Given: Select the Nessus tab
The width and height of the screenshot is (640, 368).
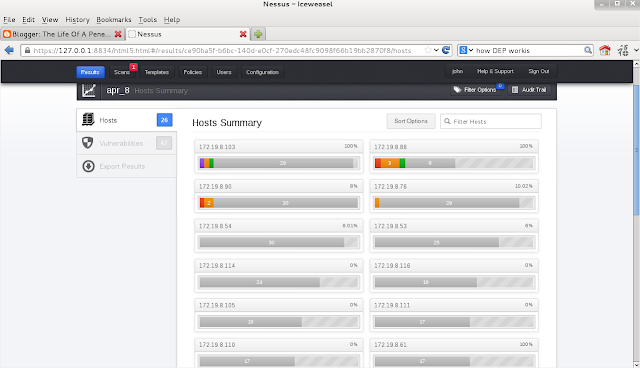Looking at the screenshot, I should [x=187, y=34].
